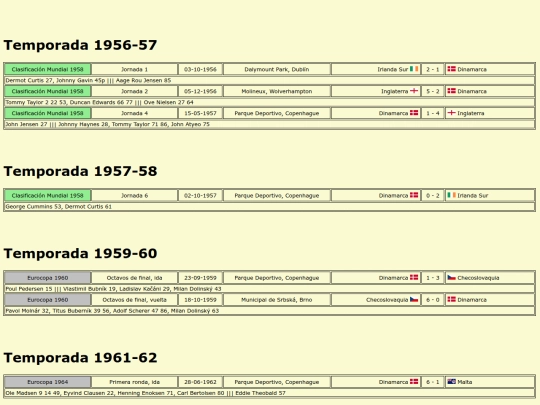Click the 6 - 0 score cell
Screen dimensions: 540x405
(433, 300)
